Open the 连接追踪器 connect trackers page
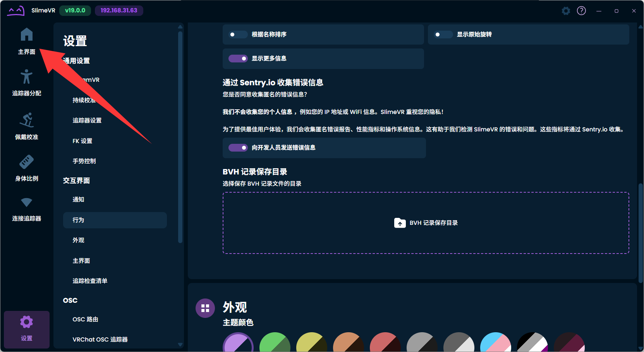The image size is (644, 352). tap(27, 209)
